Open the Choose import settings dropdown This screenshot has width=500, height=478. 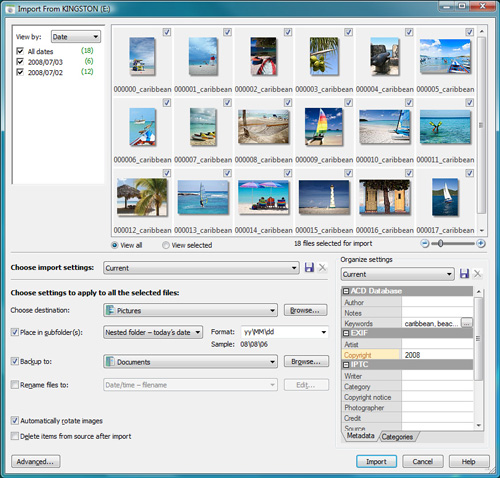[x=201, y=268]
